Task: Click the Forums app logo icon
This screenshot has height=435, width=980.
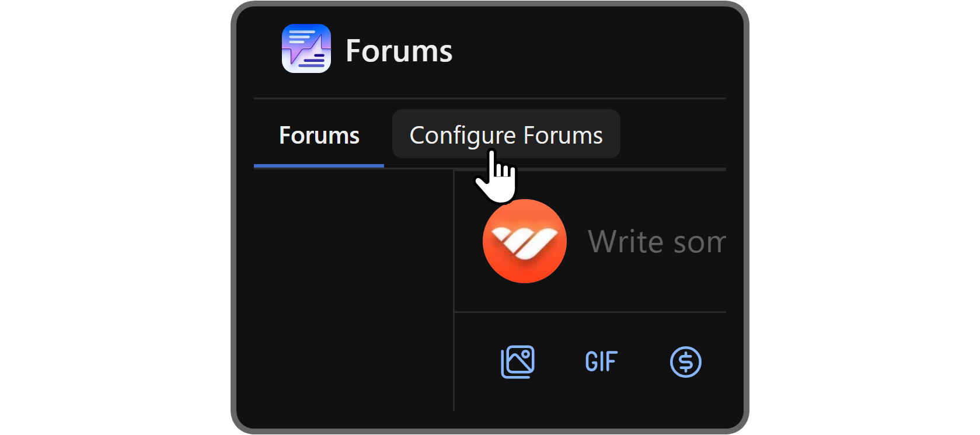Action: click(306, 48)
